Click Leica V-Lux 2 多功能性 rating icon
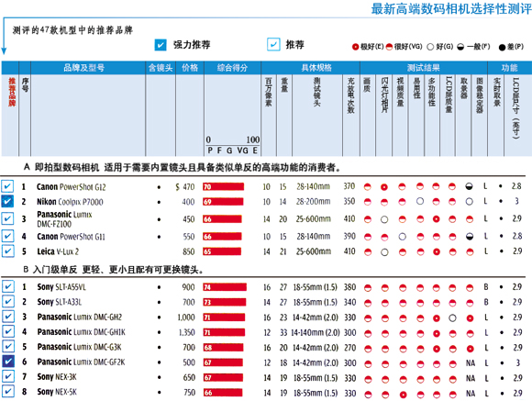The width and height of the screenshot is (532, 401). [x=437, y=252]
